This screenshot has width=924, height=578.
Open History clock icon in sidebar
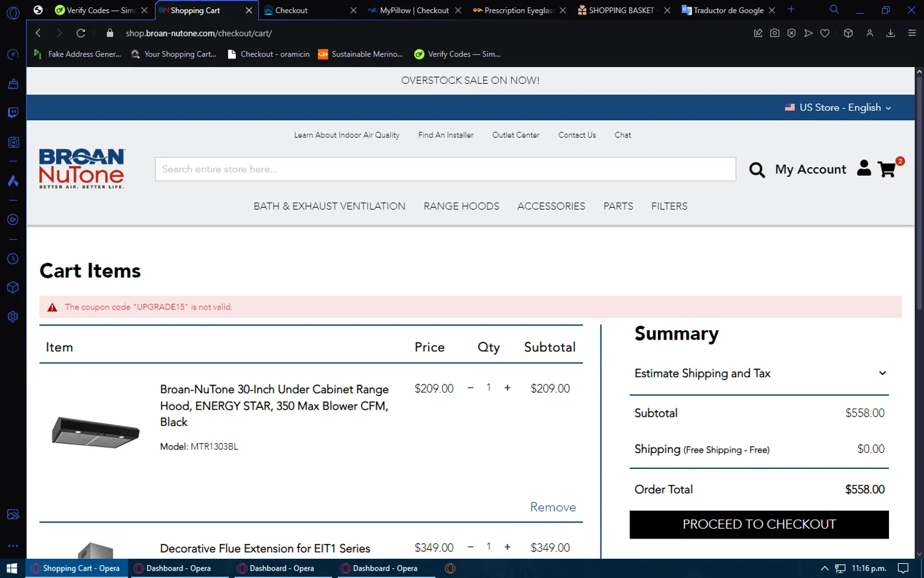(13, 259)
